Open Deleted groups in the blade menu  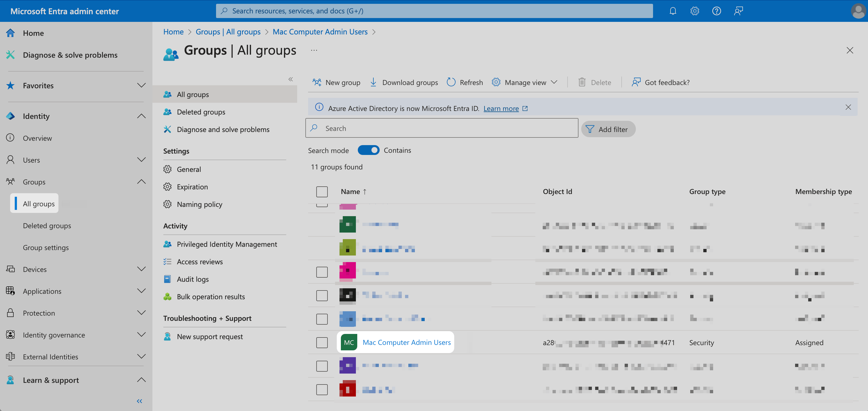pos(201,111)
